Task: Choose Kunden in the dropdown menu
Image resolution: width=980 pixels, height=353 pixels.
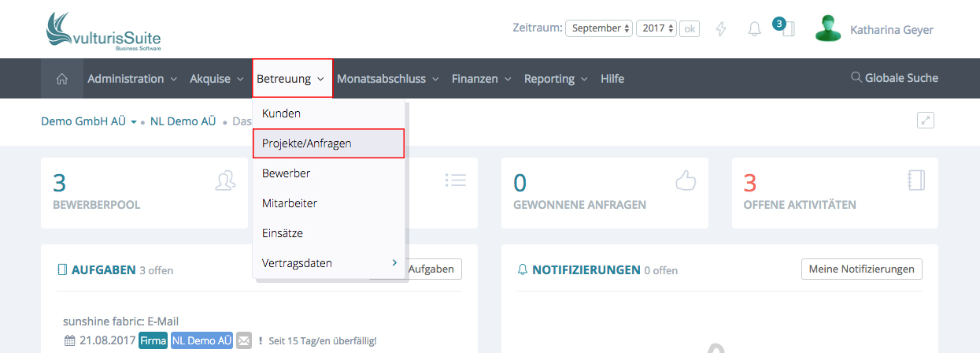Action: click(x=281, y=113)
